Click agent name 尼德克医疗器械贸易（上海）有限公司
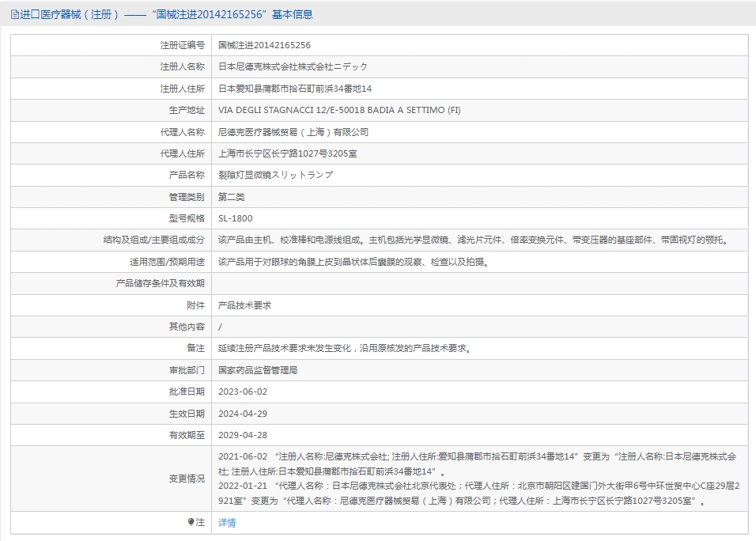The width and height of the screenshot is (756, 541). coord(293,132)
